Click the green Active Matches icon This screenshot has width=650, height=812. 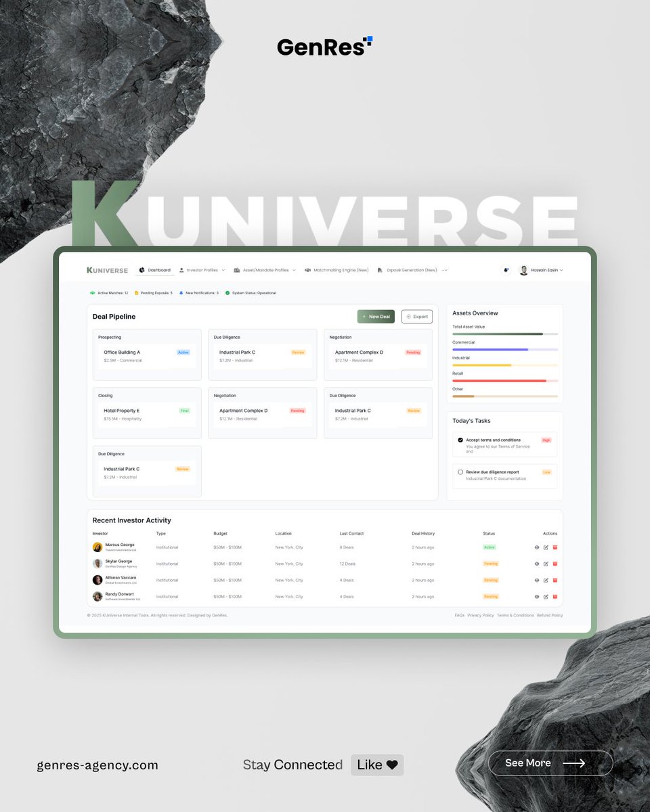point(93,293)
